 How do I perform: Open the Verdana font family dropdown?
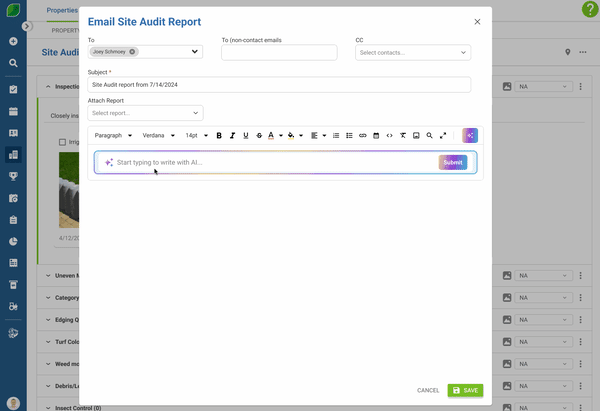click(158, 135)
